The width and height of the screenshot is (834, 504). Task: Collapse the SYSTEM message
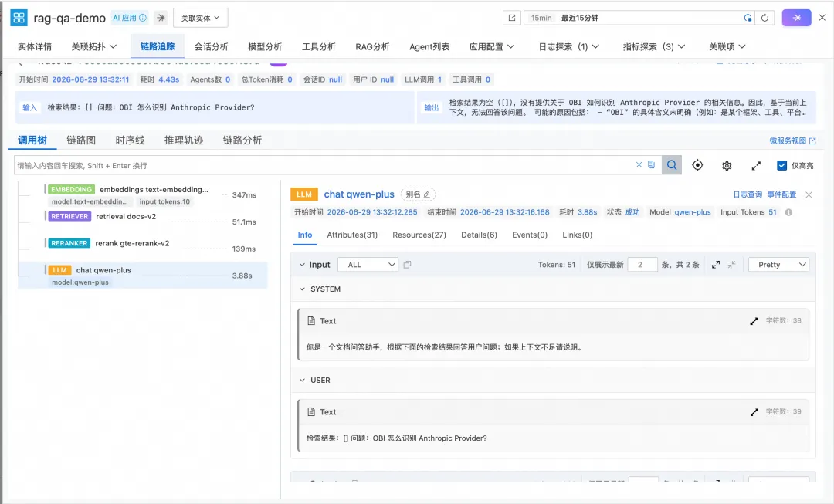point(302,289)
